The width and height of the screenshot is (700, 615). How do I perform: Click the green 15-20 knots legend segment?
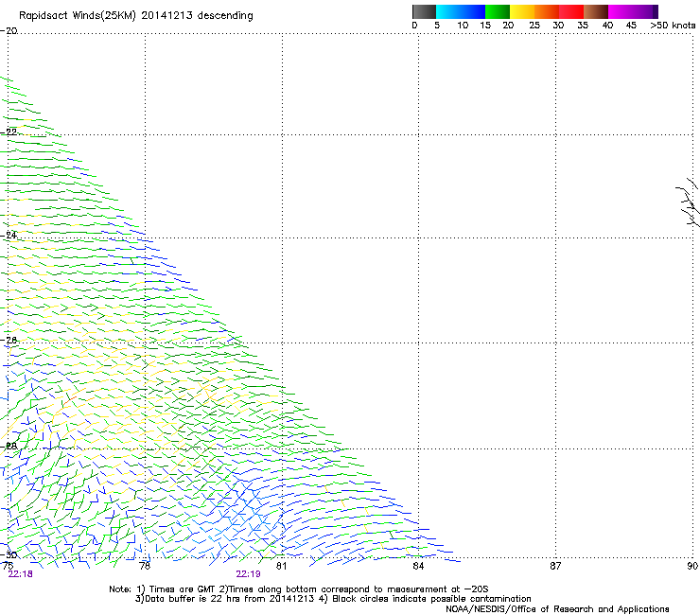click(498, 11)
